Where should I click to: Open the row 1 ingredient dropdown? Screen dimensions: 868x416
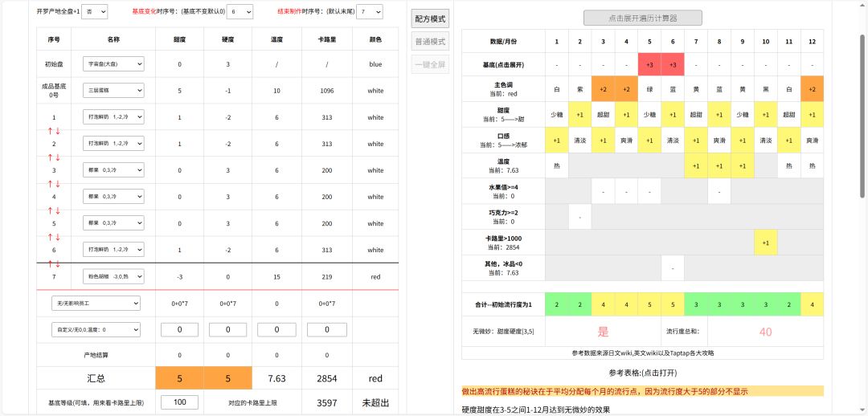(113, 117)
